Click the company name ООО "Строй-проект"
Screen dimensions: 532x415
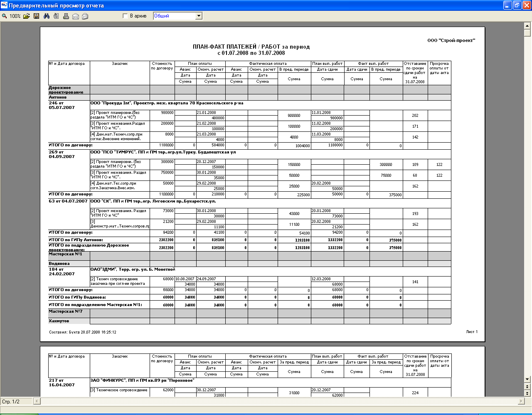pos(451,40)
